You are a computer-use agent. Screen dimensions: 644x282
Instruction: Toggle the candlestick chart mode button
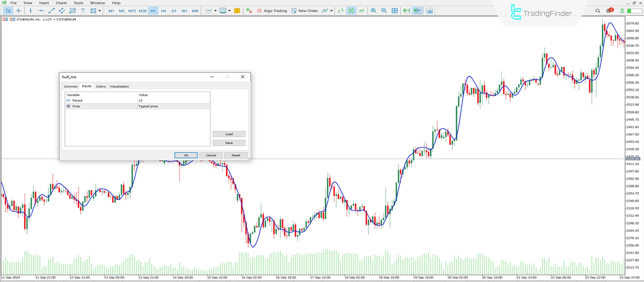[351, 11]
